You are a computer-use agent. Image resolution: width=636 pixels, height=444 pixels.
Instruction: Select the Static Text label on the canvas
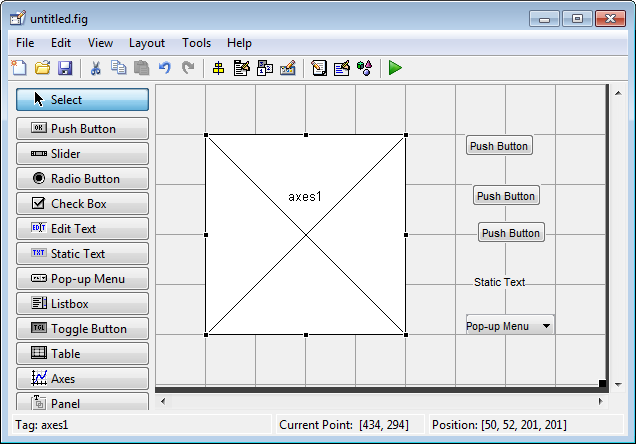(499, 282)
